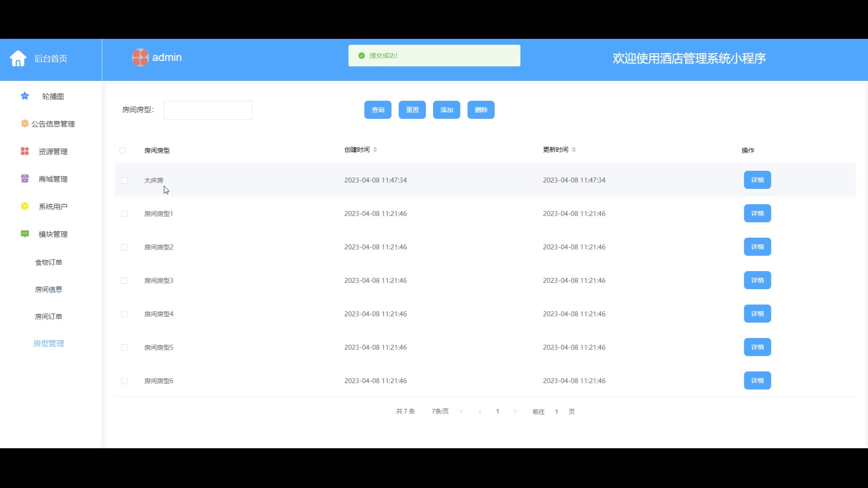Open 食物订单 in the sidebar menu
The width and height of the screenshot is (868, 488).
pos(49,263)
